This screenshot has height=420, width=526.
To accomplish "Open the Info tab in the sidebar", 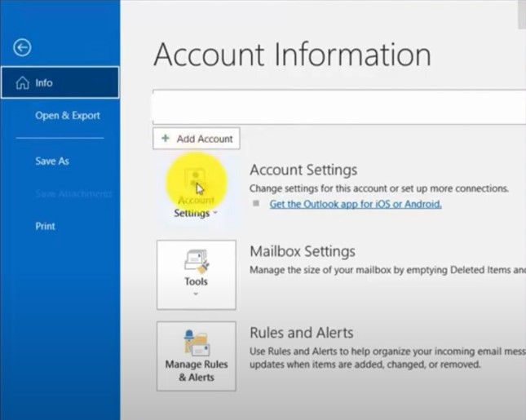I will pos(60,82).
